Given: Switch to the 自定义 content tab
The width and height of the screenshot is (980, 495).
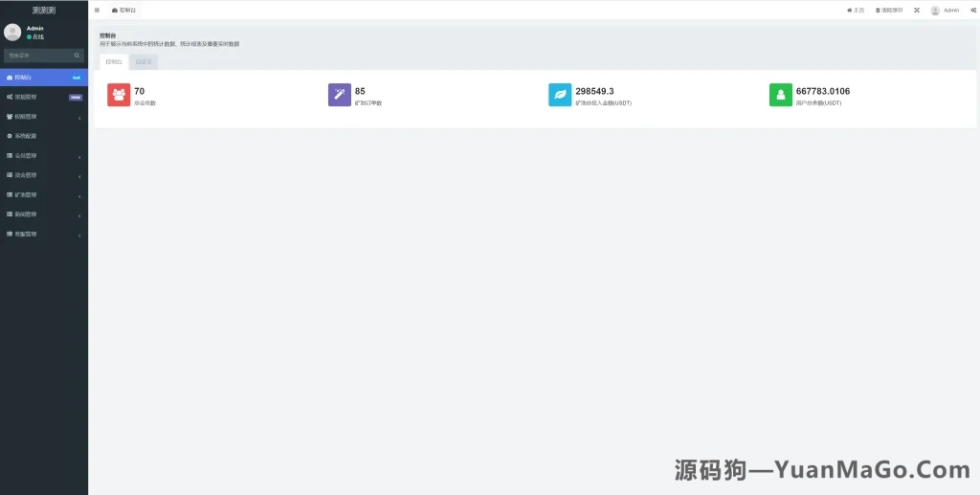Looking at the screenshot, I should point(144,62).
